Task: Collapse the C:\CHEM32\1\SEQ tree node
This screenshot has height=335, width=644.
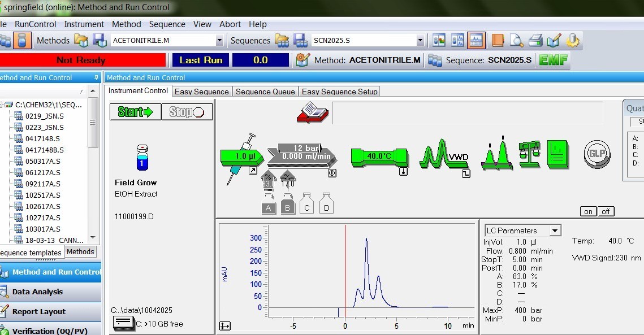Action: [x=1, y=105]
